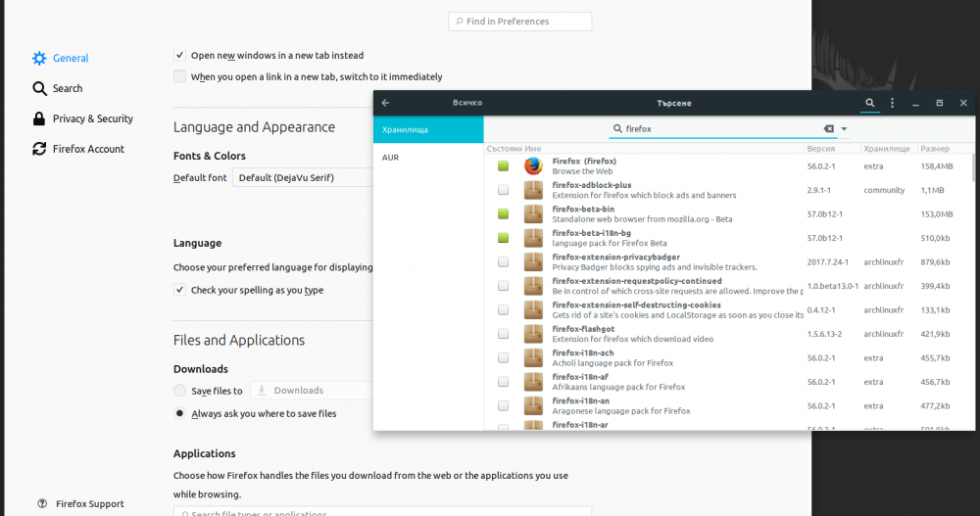Toggle Check your spelling as you type

(x=179, y=290)
